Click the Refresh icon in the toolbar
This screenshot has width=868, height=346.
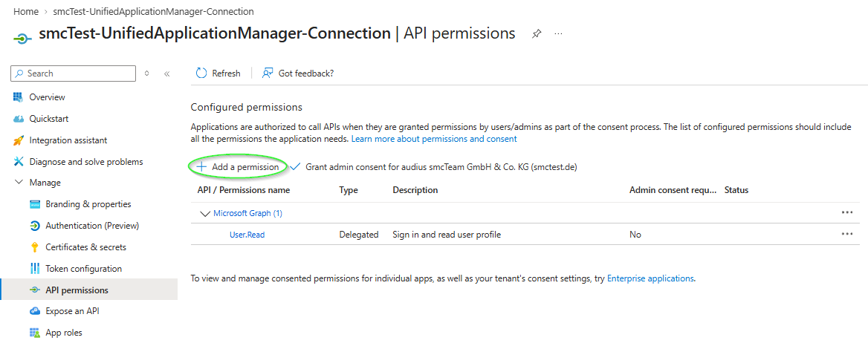click(201, 73)
